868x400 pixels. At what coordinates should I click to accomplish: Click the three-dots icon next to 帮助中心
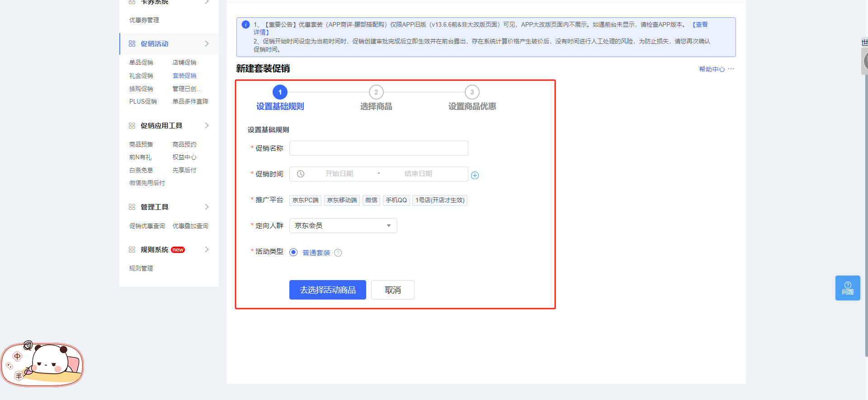tap(731, 69)
